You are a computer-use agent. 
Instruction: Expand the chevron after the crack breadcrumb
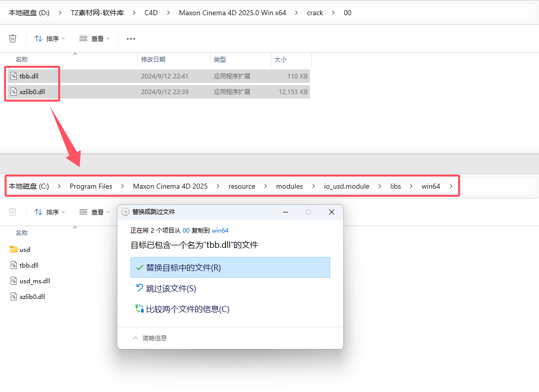[333, 13]
